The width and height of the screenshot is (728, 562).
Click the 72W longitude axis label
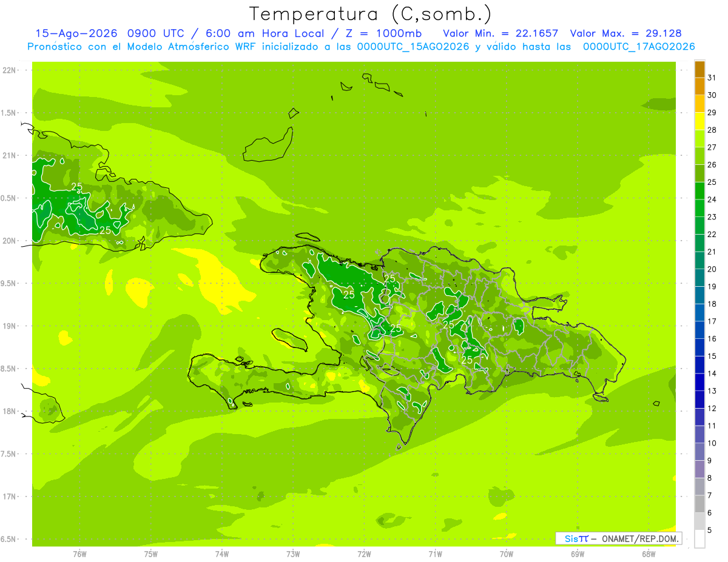[x=364, y=554]
